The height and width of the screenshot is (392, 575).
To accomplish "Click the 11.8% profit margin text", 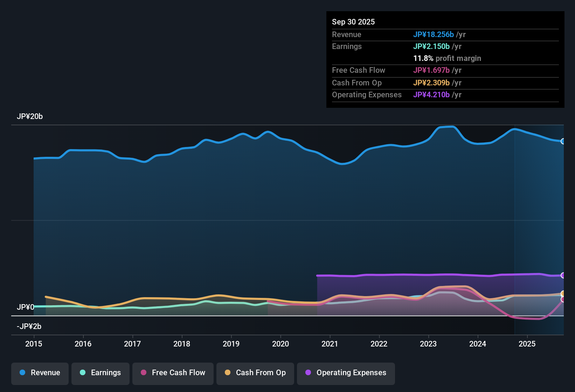I will (x=447, y=58).
